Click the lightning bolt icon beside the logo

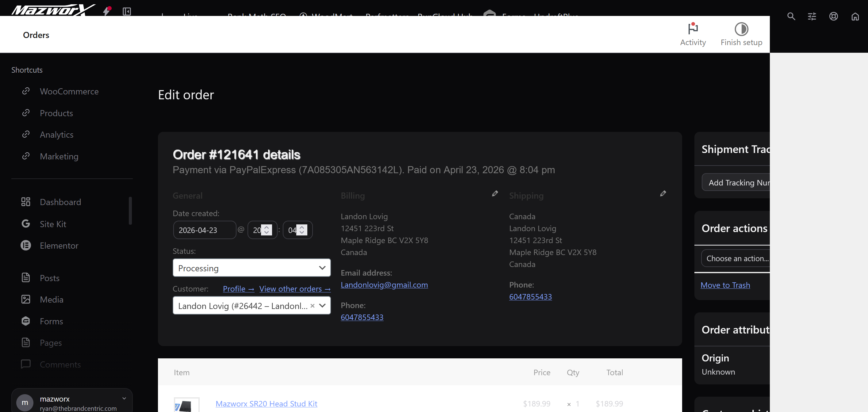click(107, 11)
